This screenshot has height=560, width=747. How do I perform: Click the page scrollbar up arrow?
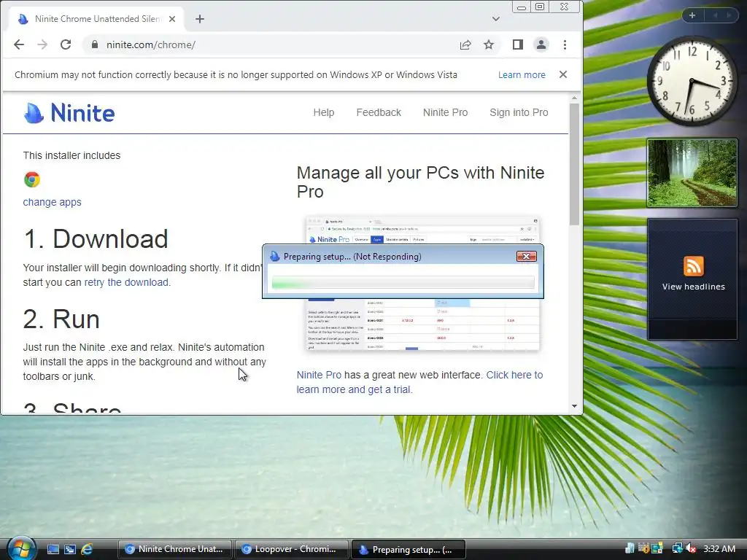click(574, 98)
